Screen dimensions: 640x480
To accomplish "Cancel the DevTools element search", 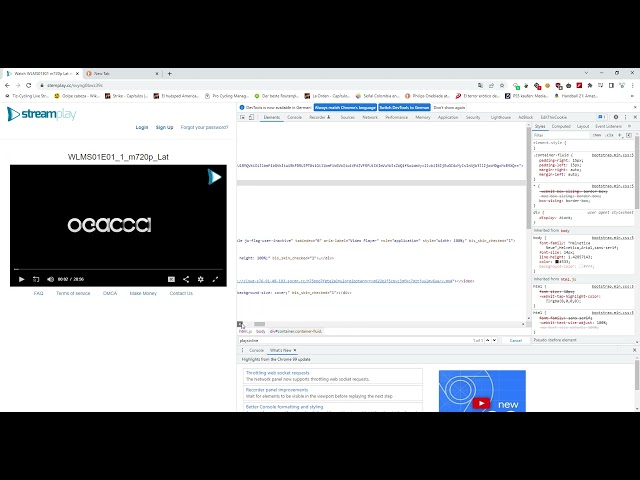I will point(516,340).
